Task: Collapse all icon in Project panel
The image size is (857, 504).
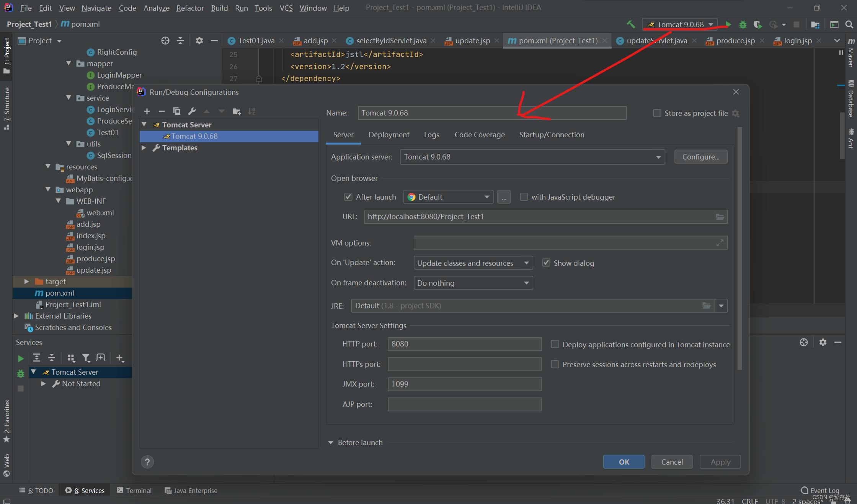Action: 180,41
